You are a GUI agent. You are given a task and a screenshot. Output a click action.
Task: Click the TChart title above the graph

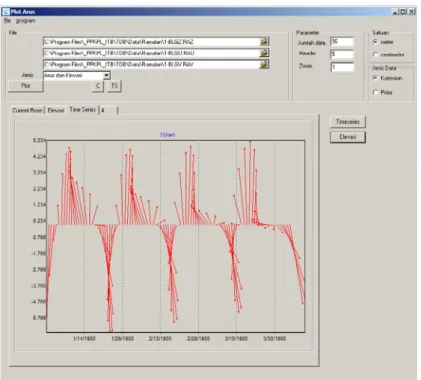pos(167,135)
